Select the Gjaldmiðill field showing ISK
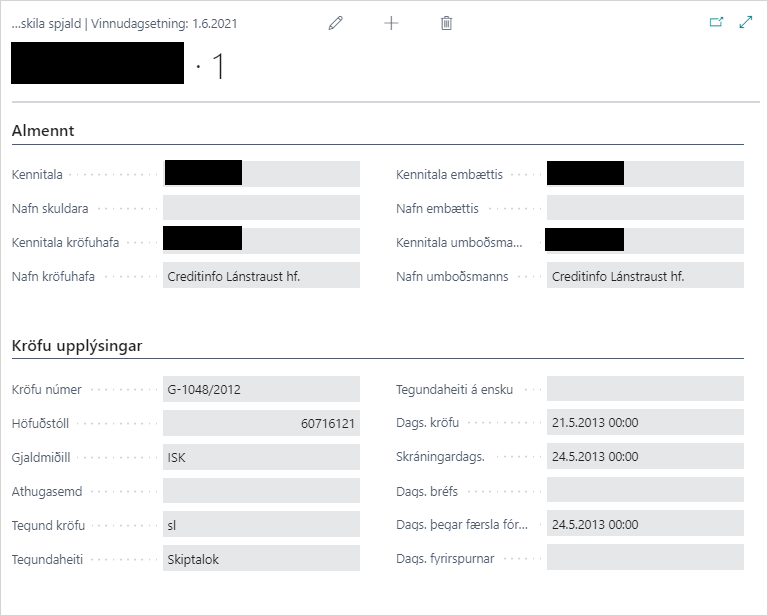768x616 pixels. pyautogui.click(x=261, y=457)
